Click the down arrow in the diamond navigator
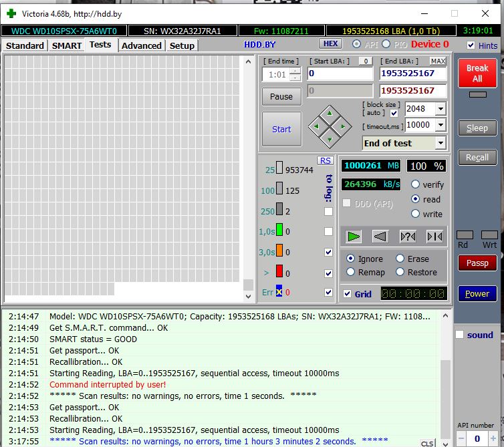The height and width of the screenshot is (447, 504). 330,140
